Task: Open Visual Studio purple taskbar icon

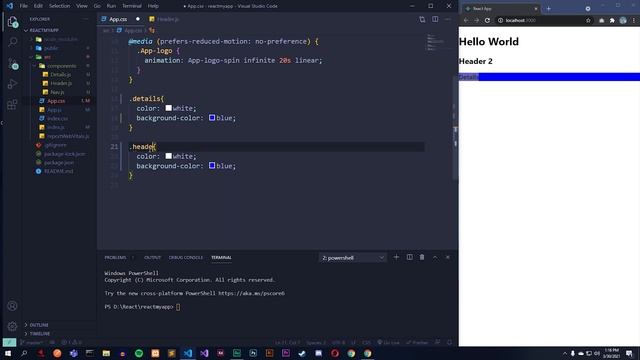Action: (204, 353)
